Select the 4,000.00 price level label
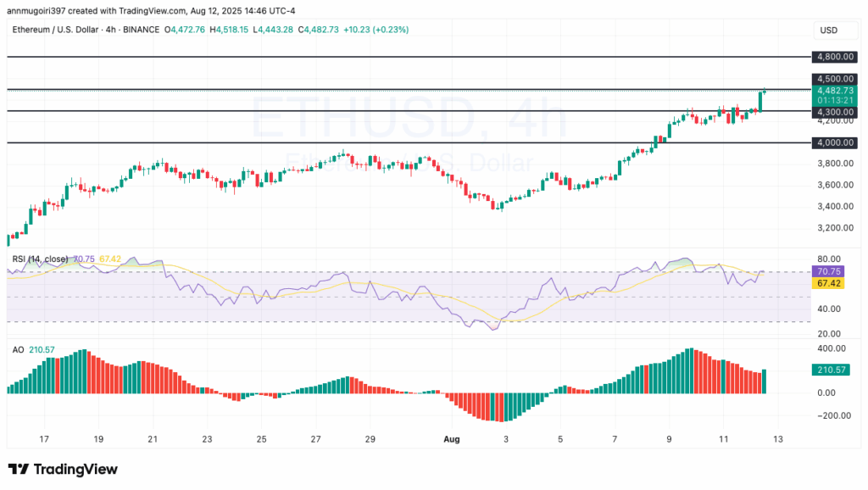Image resolution: width=868 pixels, height=490 pixels. pyautogui.click(x=835, y=142)
